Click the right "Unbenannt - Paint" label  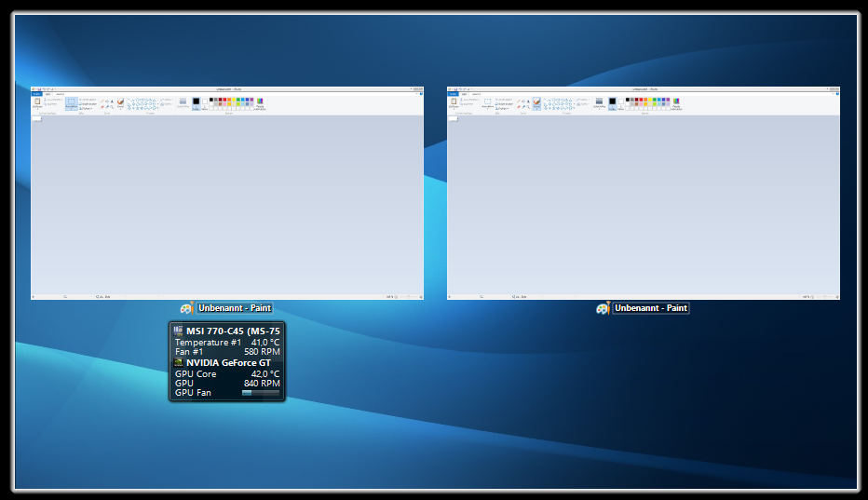point(651,308)
